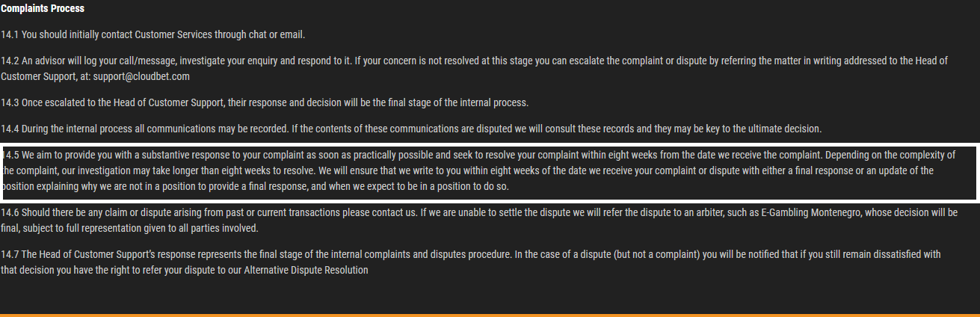
Task: Click the orange bar at page bottom
Action: (x=490, y=316)
